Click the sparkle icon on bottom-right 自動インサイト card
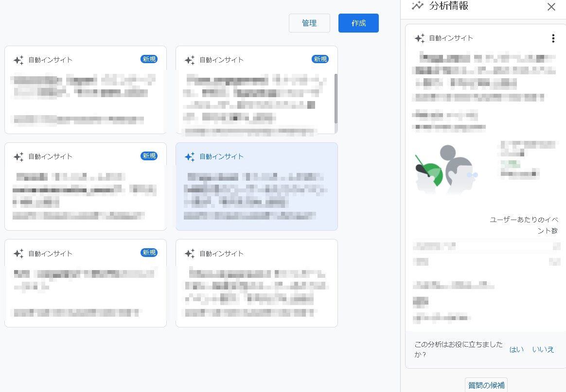This screenshot has width=566, height=392. (x=190, y=253)
